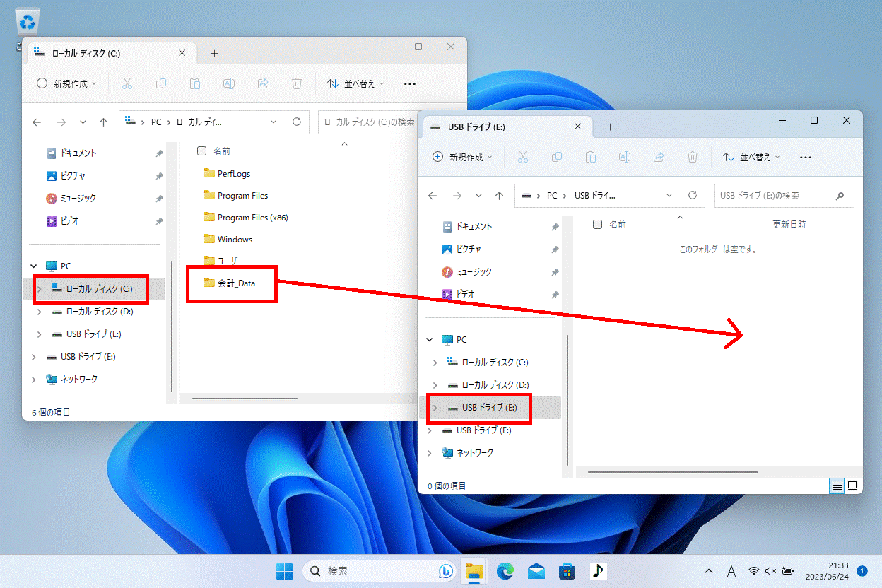
Task: Click Rename icon in USB drive window
Action: click(625, 157)
